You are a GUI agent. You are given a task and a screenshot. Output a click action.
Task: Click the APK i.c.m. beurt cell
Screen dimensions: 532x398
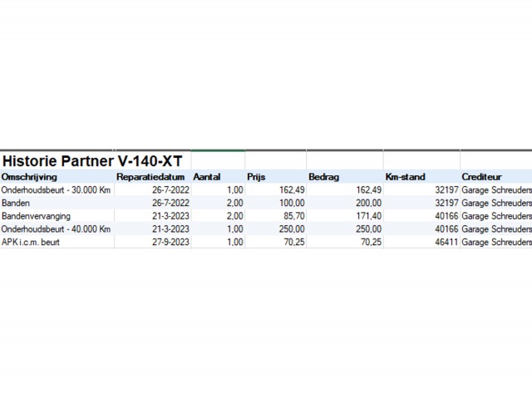pos(57,242)
